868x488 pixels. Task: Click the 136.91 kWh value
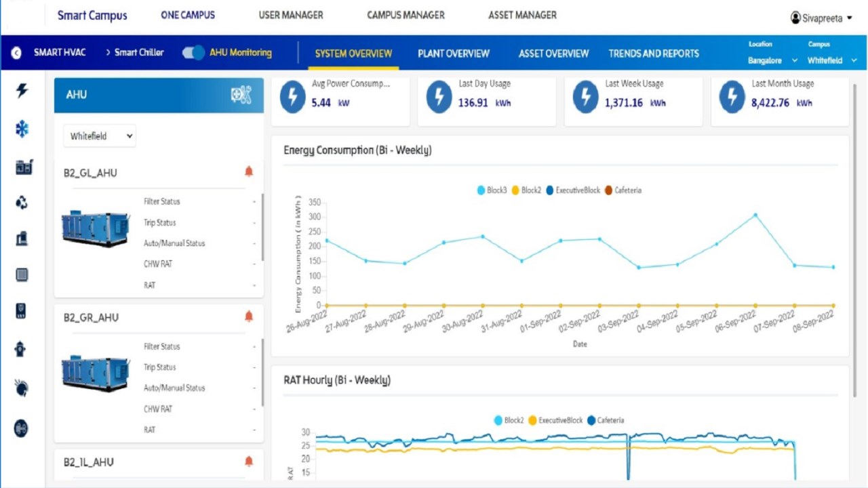[473, 103]
